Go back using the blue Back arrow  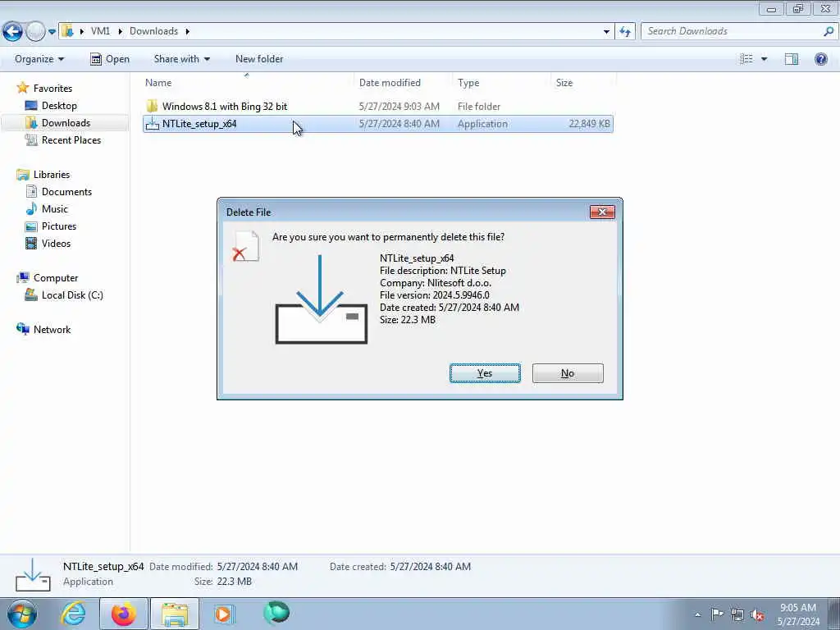pyautogui.click(x=12, y=32)
